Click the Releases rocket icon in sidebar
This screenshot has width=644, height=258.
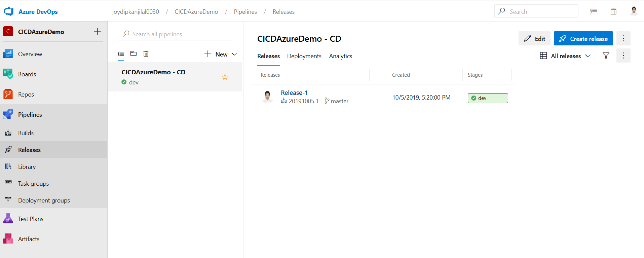[x=8, y=149]
